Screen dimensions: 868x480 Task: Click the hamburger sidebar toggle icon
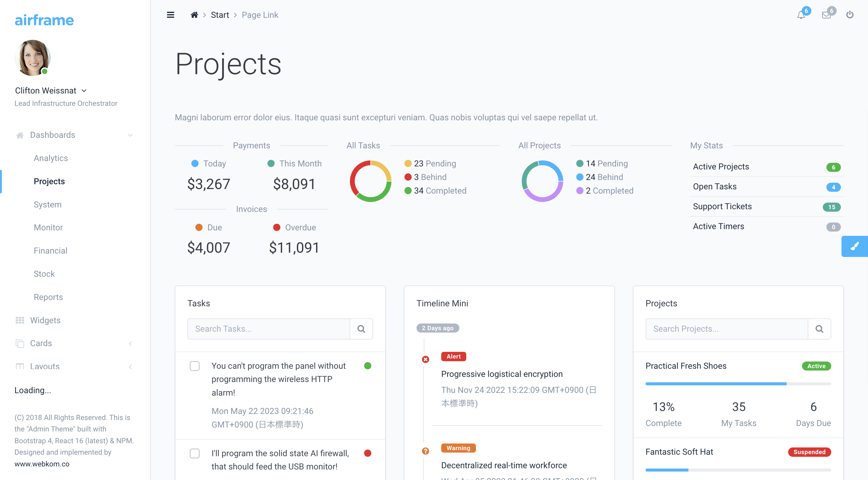171,15
